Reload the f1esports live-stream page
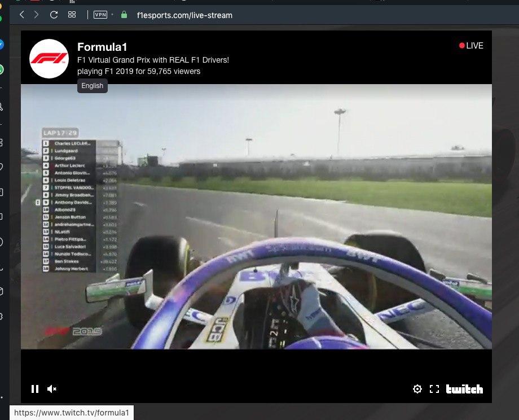 54,15
